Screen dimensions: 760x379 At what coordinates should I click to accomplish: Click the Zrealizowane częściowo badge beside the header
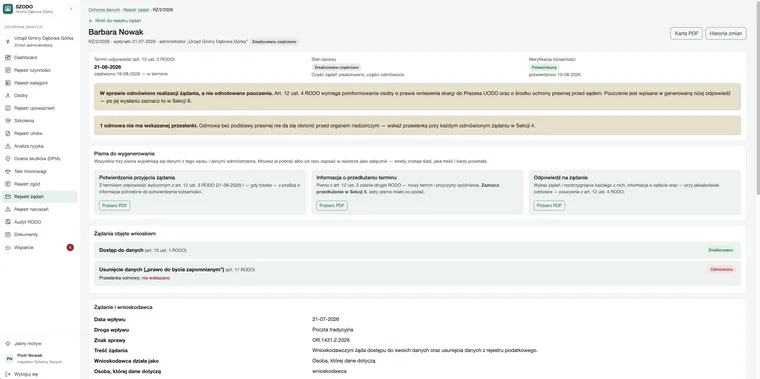pyautogui.click(x=275, y=42)
